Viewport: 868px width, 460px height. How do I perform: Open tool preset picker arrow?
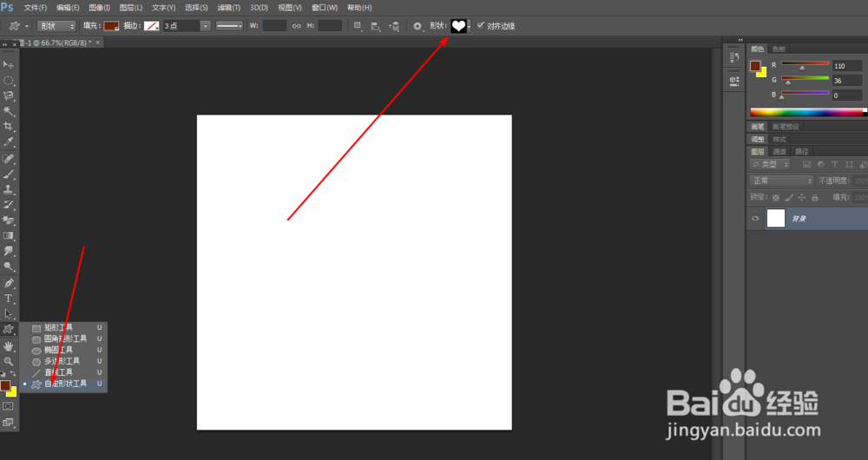[x=27, y=26]
